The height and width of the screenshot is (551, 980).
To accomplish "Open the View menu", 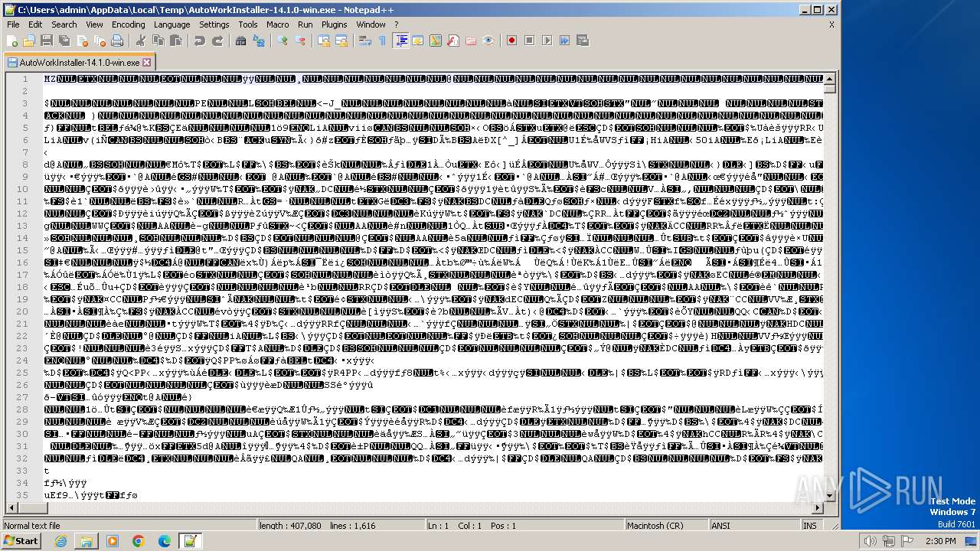I will point(94,24).
